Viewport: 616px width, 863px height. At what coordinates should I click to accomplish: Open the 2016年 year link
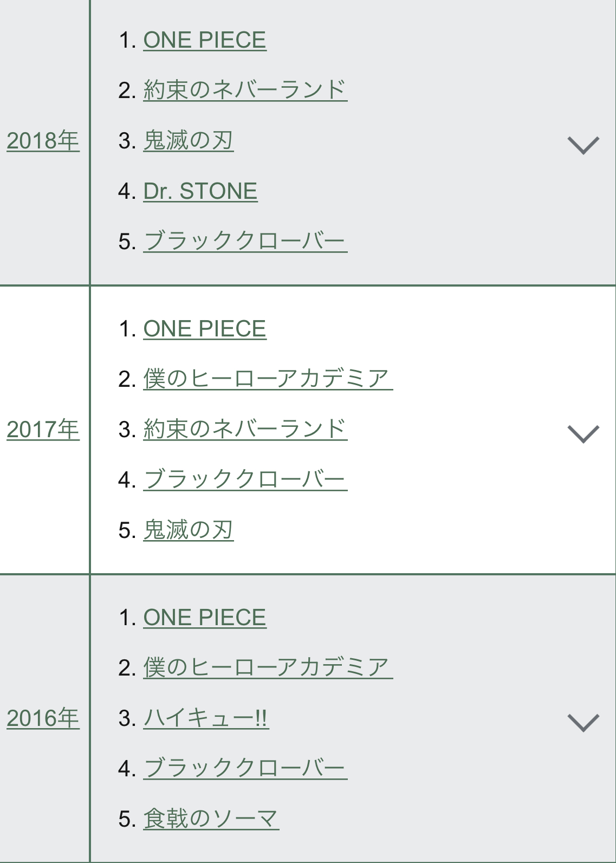click(x=43, y=718)
